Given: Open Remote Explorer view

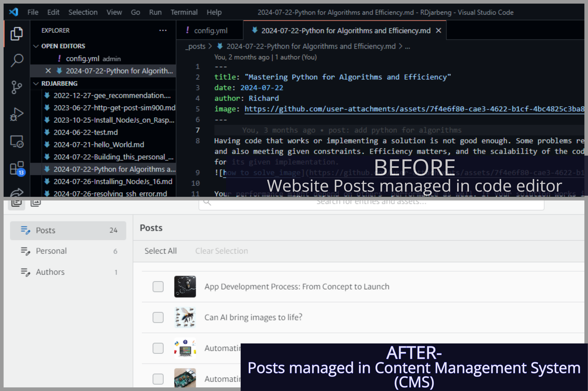Looking at the screenshot, I should [x=17, y=141].
